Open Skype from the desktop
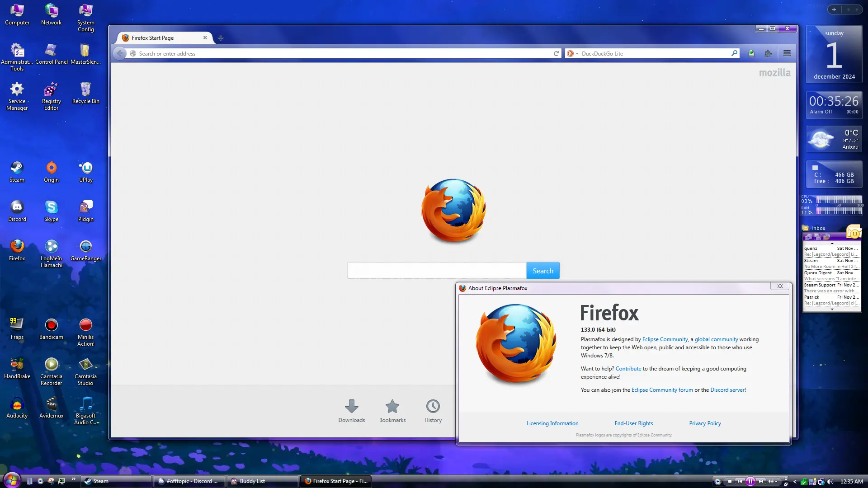868x488 pixels. pos(51,211)
